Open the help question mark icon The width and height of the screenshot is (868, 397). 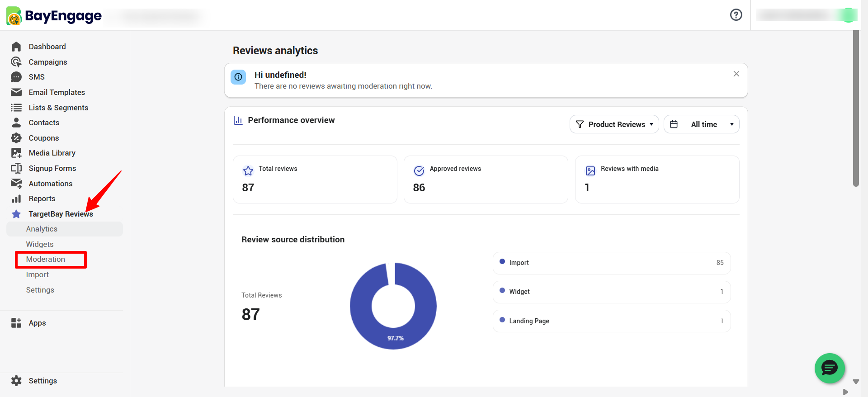pyautogui.click(x=736, y=15)
